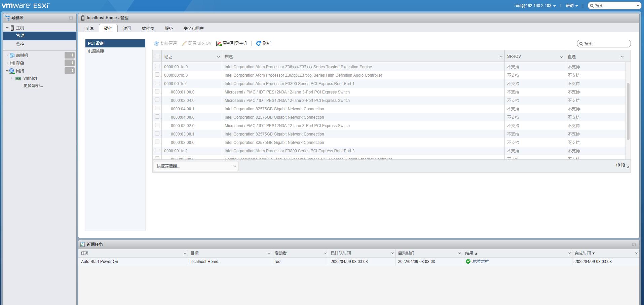The image size is (644, 305).
Task: Click the table resize grip next to 19 items
Action: tap(628, 167)
